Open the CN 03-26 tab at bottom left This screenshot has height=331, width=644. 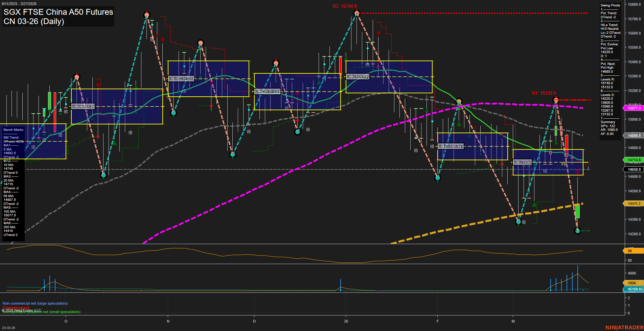tap(8, 328)
